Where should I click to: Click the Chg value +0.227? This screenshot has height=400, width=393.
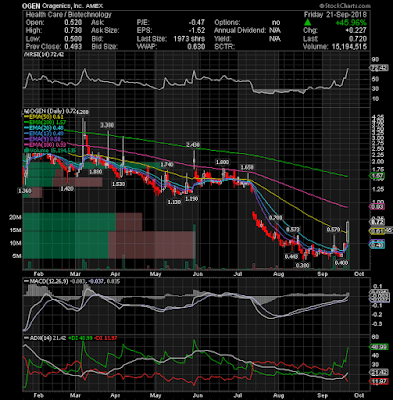[x=356, y=31]
